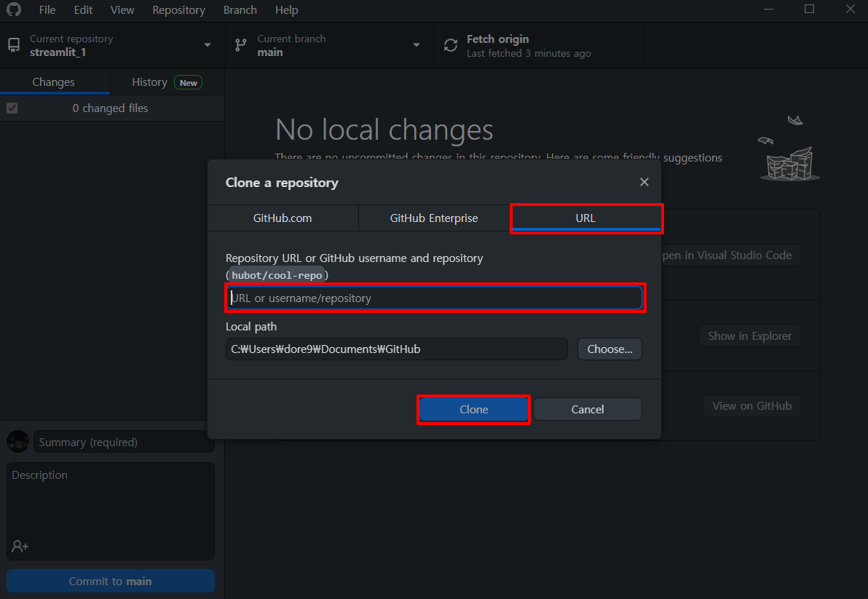Screen dimensions: 868x599
Task: Open the Repository menu
Action: coord(179,10)
